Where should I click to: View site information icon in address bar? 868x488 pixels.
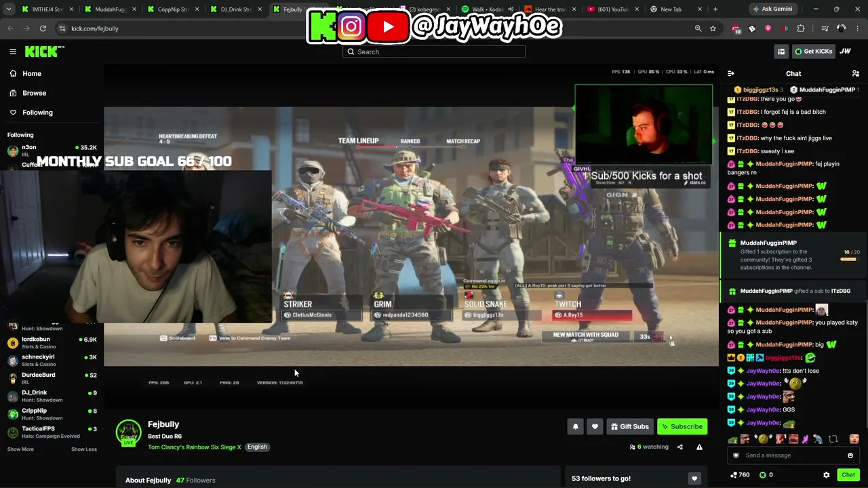(x=62, y=28)
